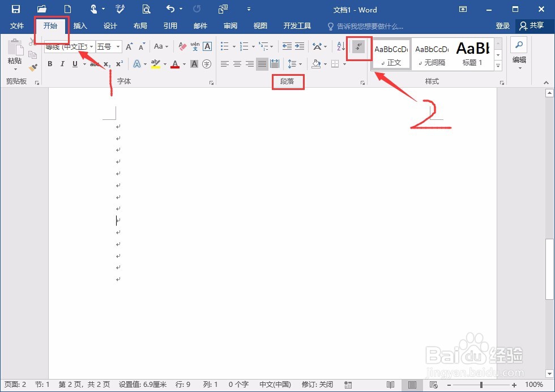Open line spacing dropdown
The image size is (555, 392).
click(295, 64)
